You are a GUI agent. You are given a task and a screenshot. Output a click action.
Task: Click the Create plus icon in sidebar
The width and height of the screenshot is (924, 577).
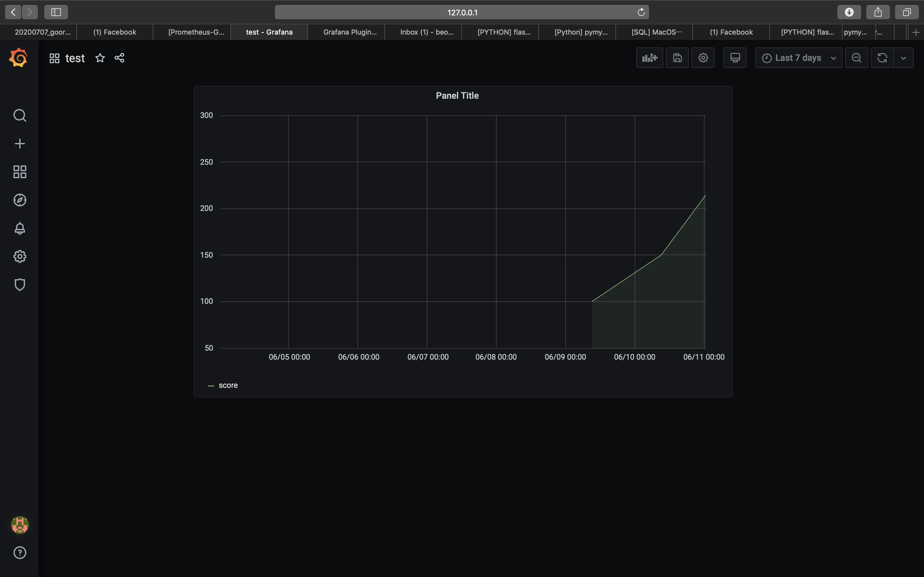(x=20, y=144)
